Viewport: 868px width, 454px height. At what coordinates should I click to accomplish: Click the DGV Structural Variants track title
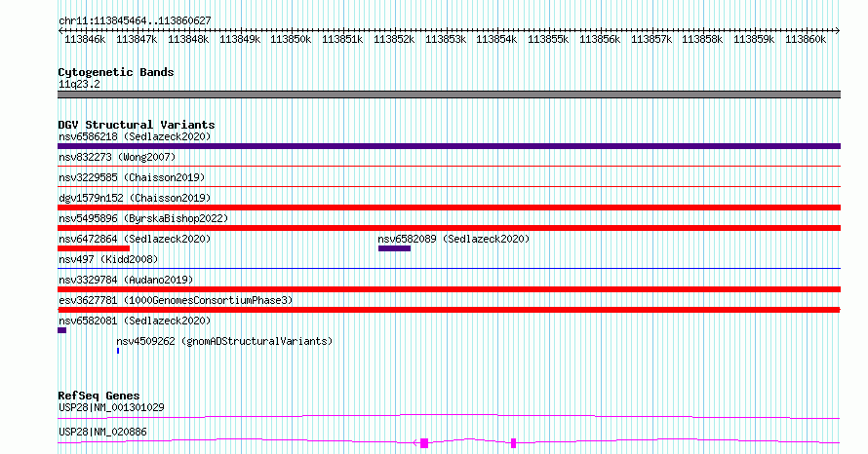tap(137, 125)
